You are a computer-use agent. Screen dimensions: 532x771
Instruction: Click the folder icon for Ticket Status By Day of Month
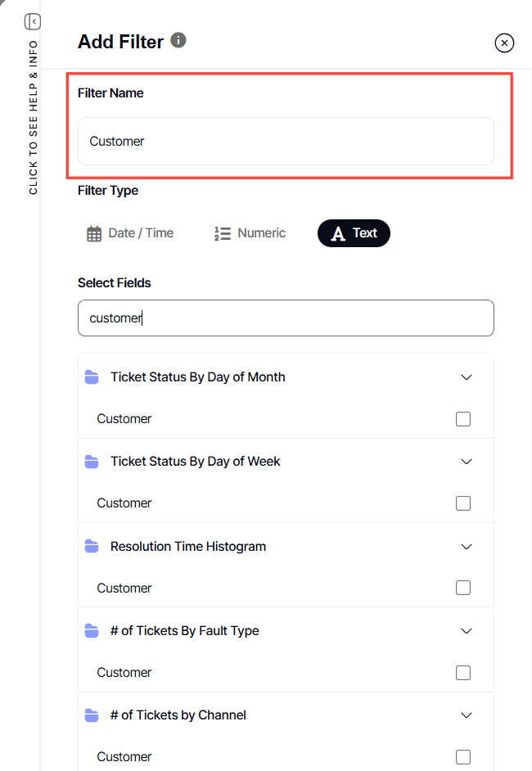point(92,377)
